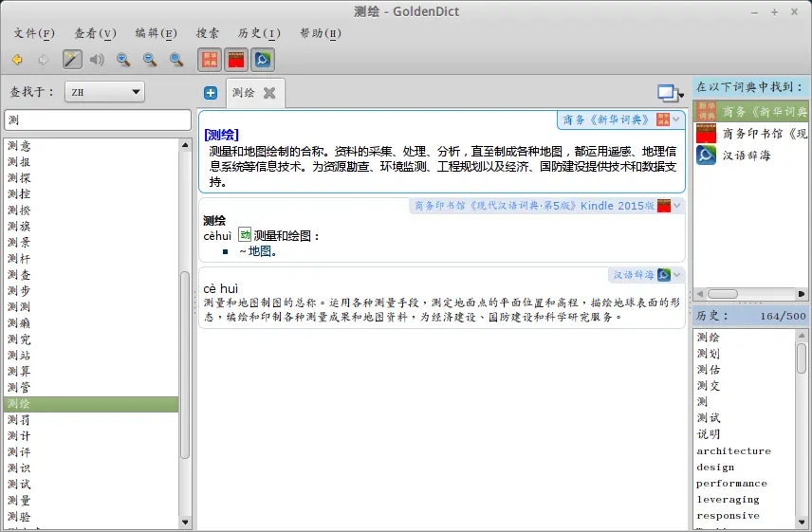The image size is (812, 532).
Task: Open leveraging from the history list
Action: 744,499
